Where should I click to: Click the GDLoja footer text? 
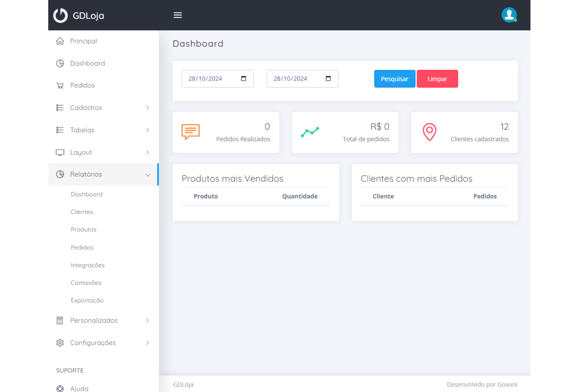(183, 384)
